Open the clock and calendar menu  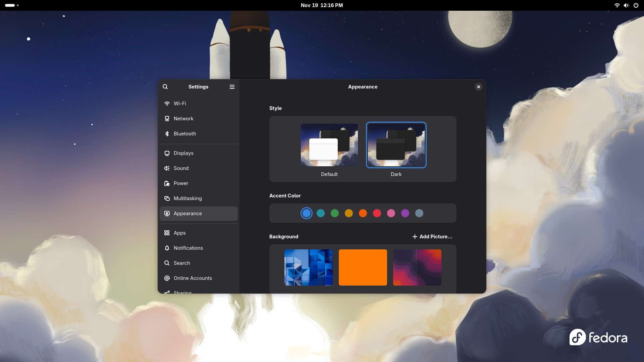(322, 5)
